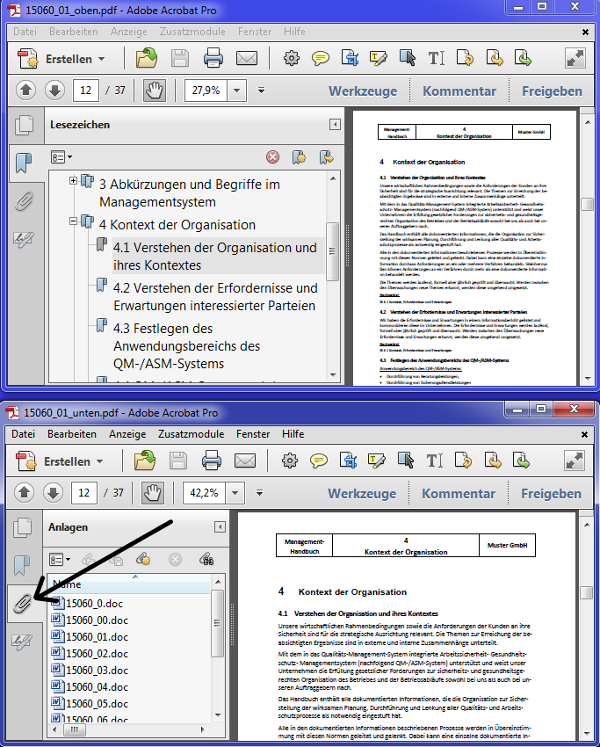Open the attachments paperclip panel in lower window
Screen dimensions: 600x747
[22, 603]
